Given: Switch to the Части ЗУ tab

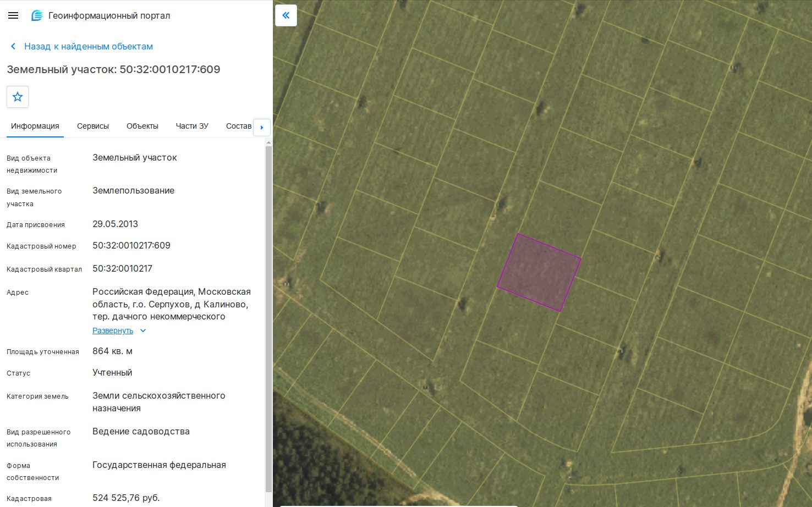Looking at the screenshot, I should pos(192,126).
